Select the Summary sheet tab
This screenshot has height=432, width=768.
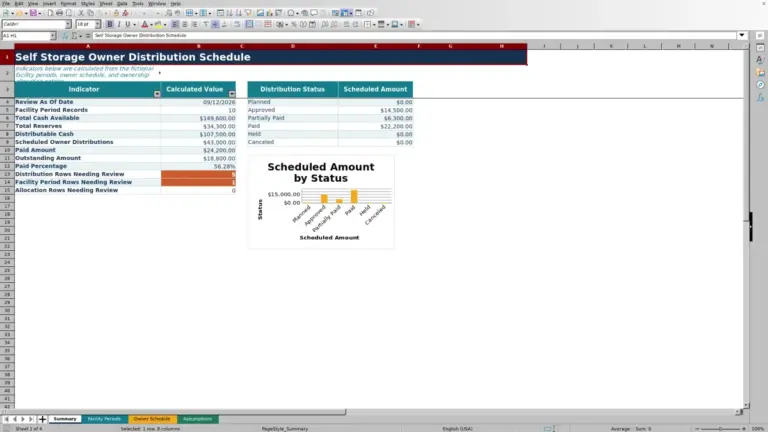click(x=65, y=419)
